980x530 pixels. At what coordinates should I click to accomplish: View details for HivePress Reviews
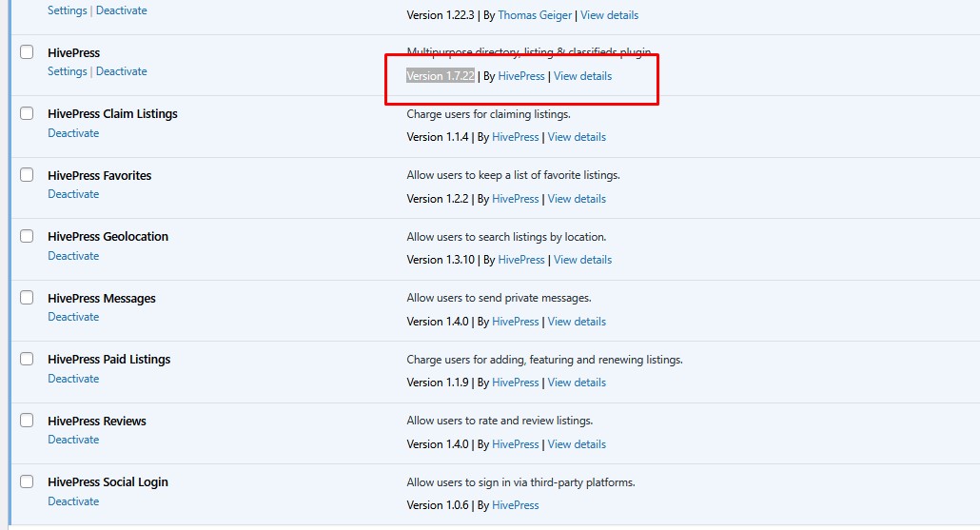[577, 444]
